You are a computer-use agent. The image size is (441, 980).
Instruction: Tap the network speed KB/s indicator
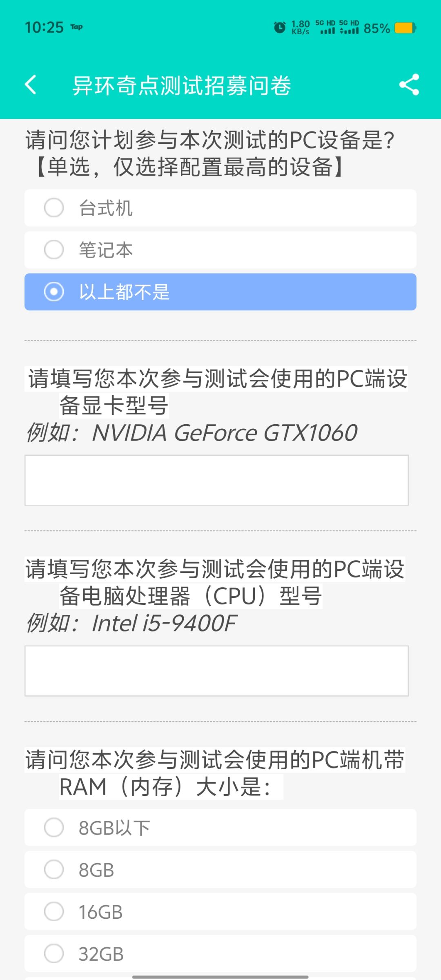[x=301, y=28]
